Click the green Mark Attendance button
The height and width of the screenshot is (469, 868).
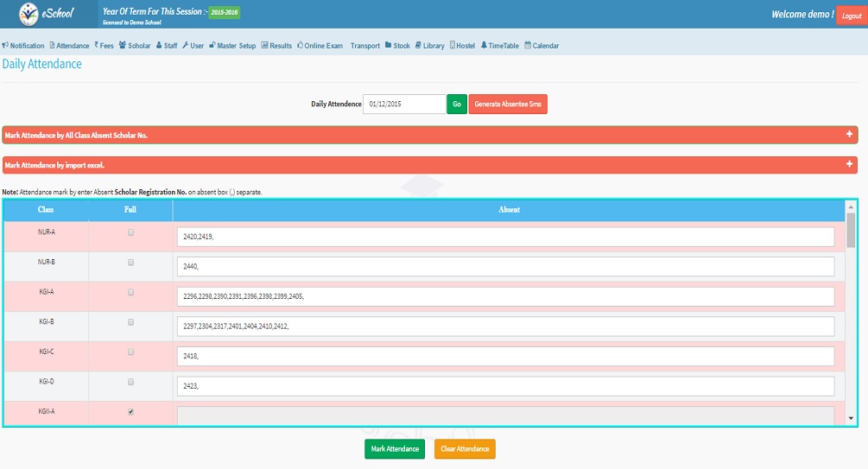pyautogui.click(x=395, y=449)
